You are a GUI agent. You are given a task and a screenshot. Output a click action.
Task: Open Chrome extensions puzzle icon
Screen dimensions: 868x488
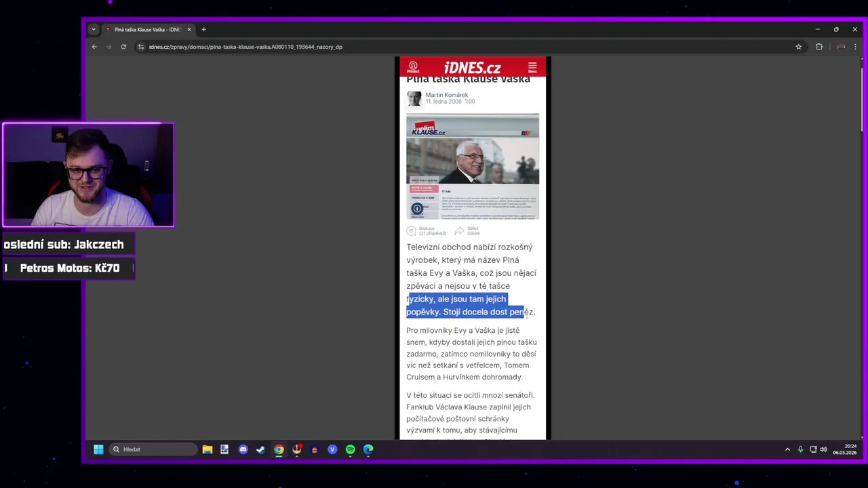[819, 47]
